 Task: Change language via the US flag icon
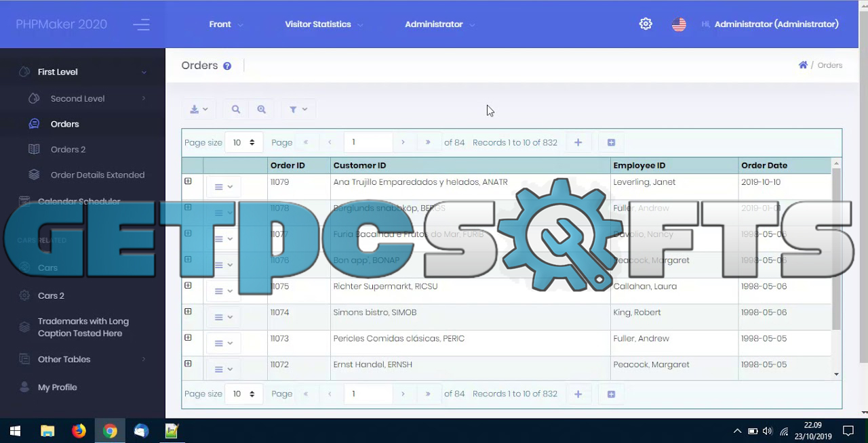[x=679, y=24]
